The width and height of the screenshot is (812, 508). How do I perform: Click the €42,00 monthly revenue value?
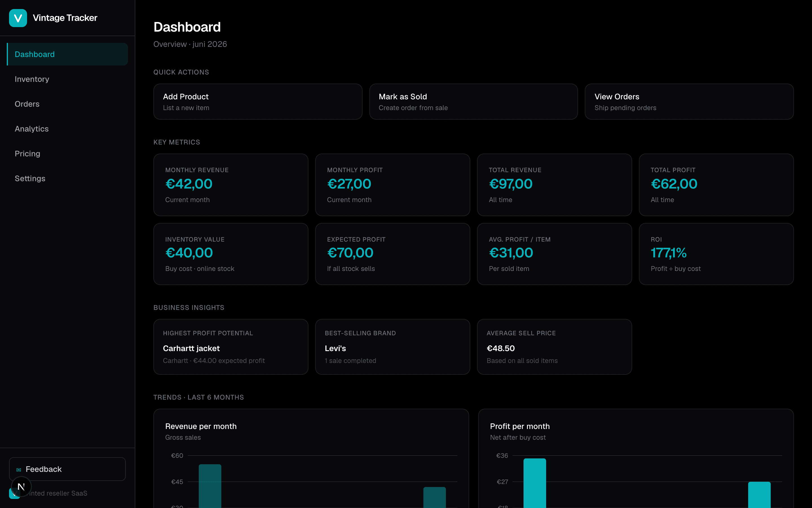coord(189,184)
